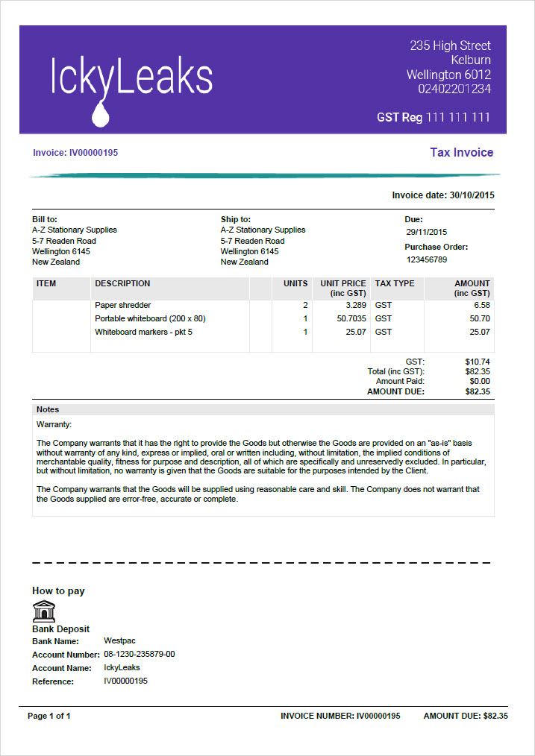
Task: Select the invoice number IV00000195 heading
Action: (x=75, y=153)
